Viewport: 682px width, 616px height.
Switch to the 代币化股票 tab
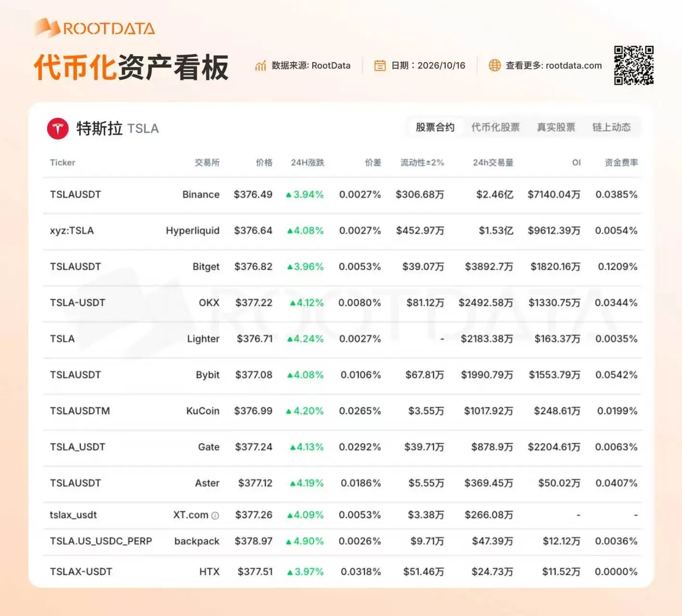click(x=495, y=127)
